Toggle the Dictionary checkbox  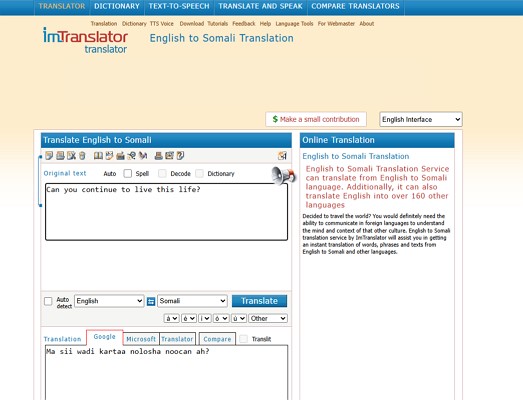[x=199, y=173]
